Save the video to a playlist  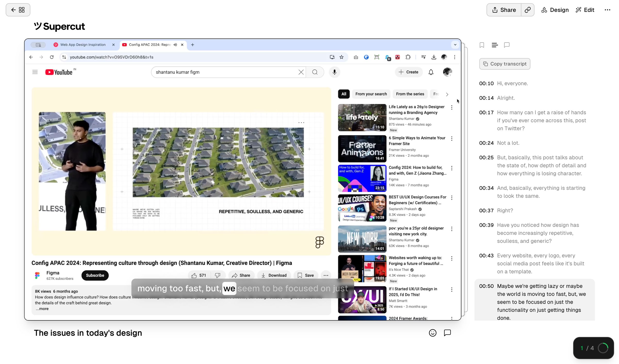pos(306,275)
